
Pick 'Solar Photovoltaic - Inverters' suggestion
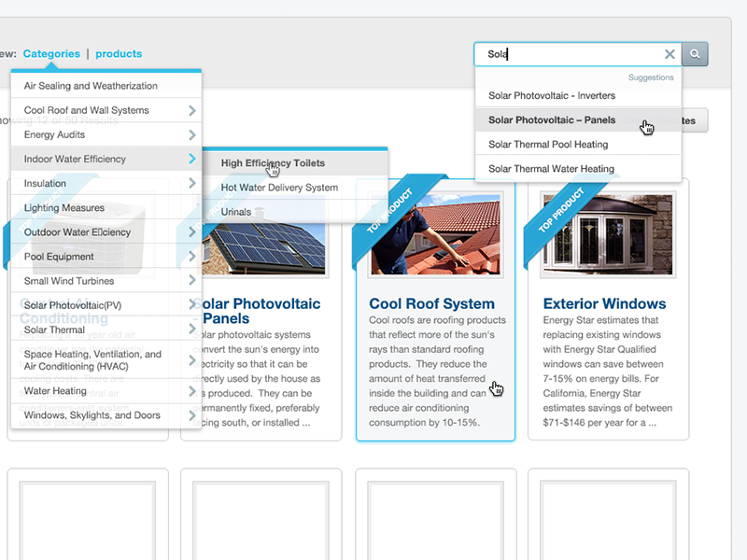[x=552, y=96]
